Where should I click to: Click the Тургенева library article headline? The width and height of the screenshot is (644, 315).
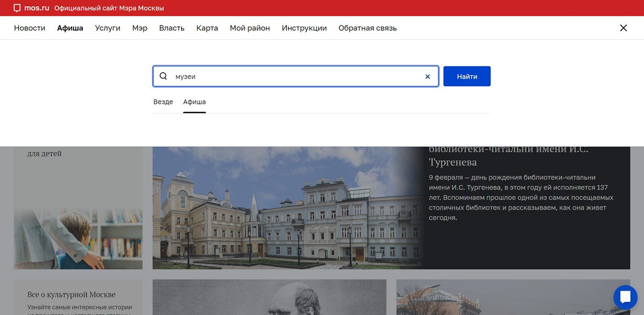(508, 155)
